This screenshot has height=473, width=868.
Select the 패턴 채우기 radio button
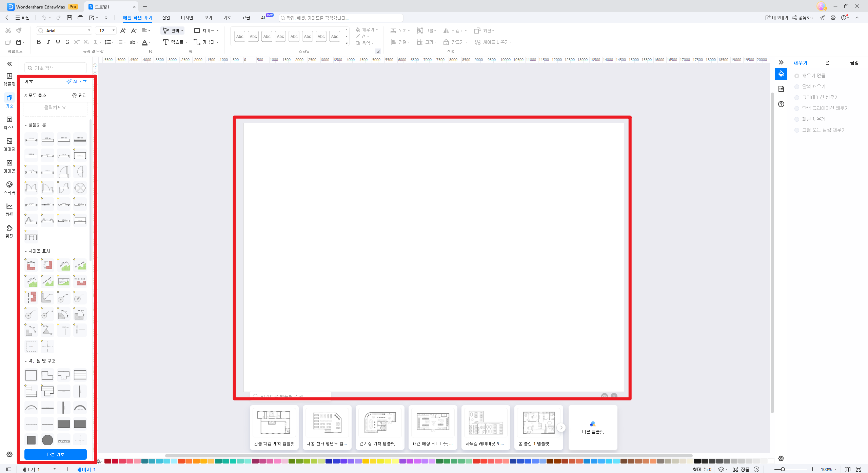point(797,119)
